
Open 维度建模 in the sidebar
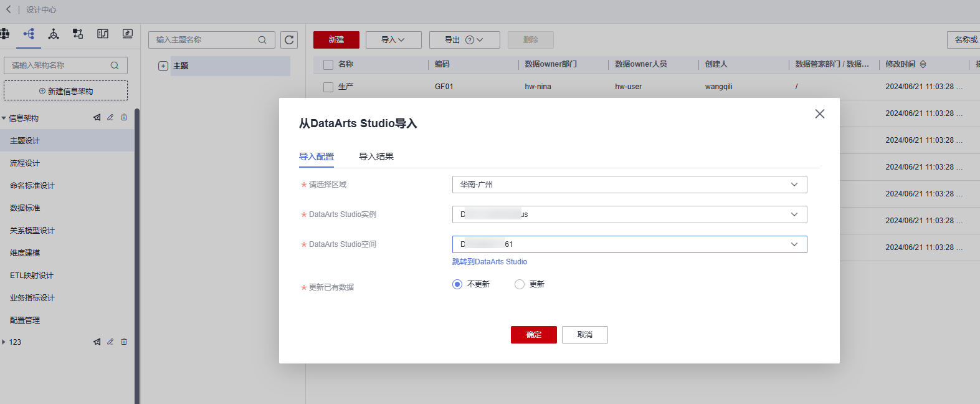(67, 253)
